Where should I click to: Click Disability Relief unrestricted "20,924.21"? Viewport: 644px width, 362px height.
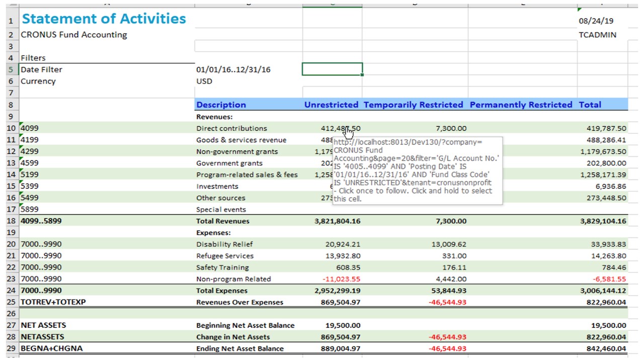coord(343,244)
